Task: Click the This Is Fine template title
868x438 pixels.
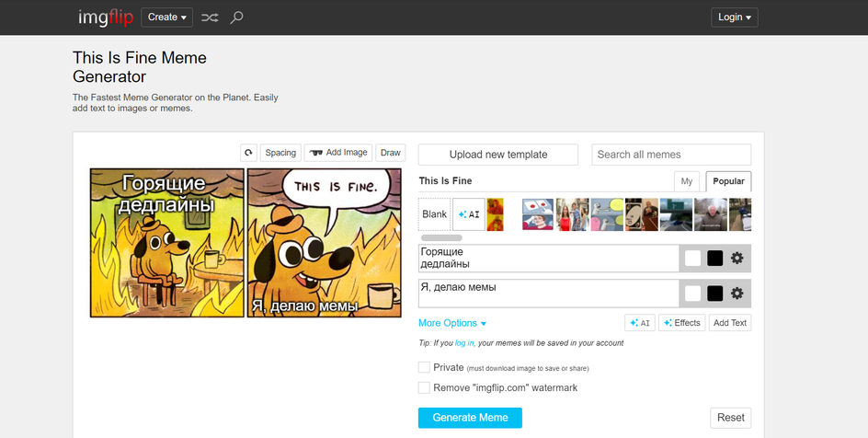Action: 445,180
